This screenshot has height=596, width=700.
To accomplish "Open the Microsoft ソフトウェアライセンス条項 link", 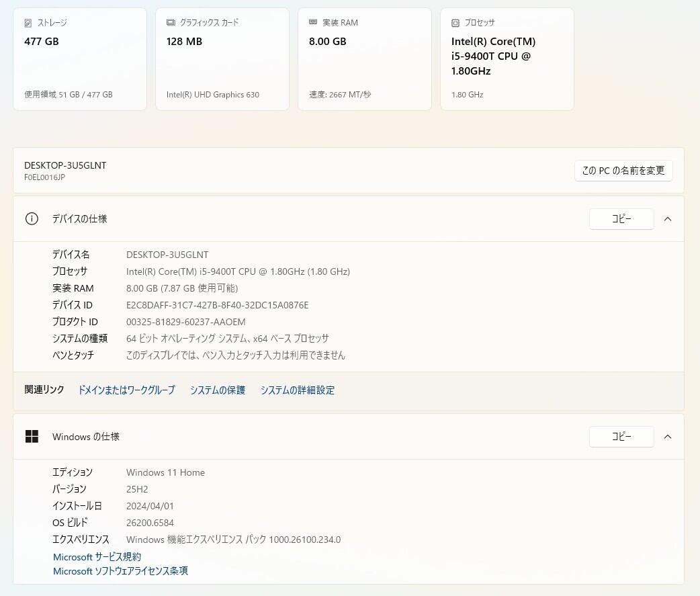I will (121, 571).
